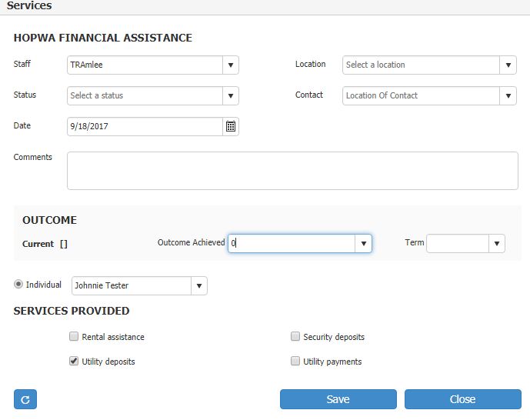This screenshot has width=530, height=420.
Task: Open the Contact dropdown arrow
Action: pyautogui.click(x=508, y=95)
